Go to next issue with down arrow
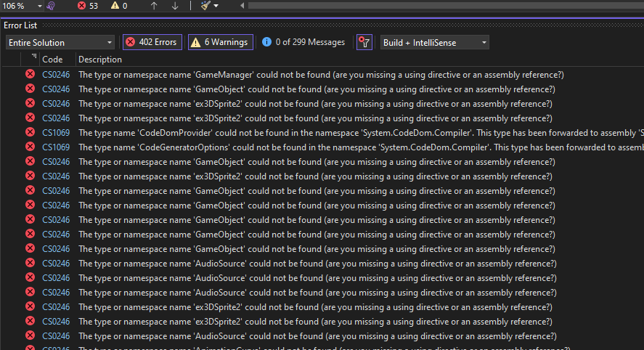Screen dimensions: 644x350 pyautogui.click(x=174, y=6)
